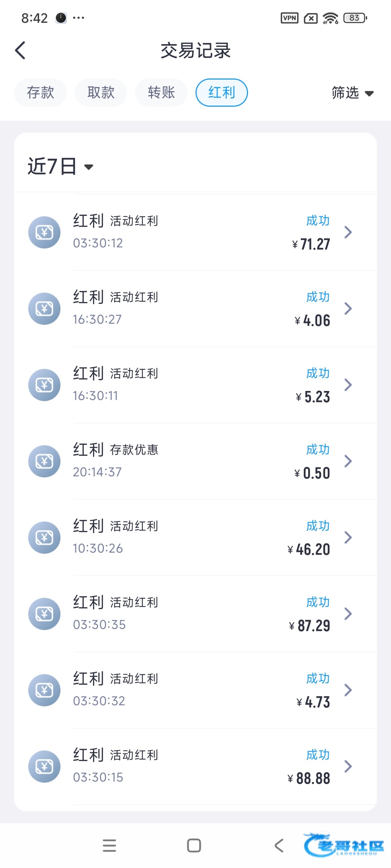The height and width of the screenshot is (868, 391).
Task: Switch to the 存款 tab
Action: 40,93
